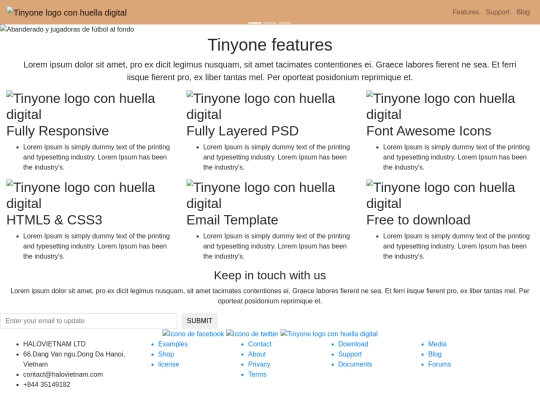Open the Terms footer link
This screenshot has height=405, width=540.
pos(257,374)
